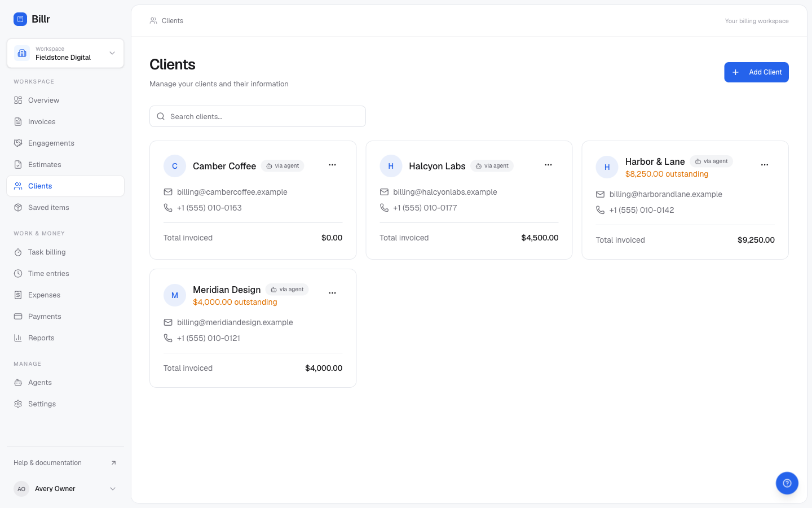Navigate to Estimates in sidebar
The width and height of the screenshot is (812, 508).
coord(65,165)
